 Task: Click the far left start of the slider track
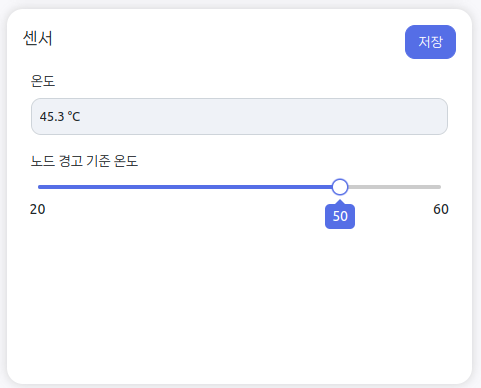coord(40,187)
